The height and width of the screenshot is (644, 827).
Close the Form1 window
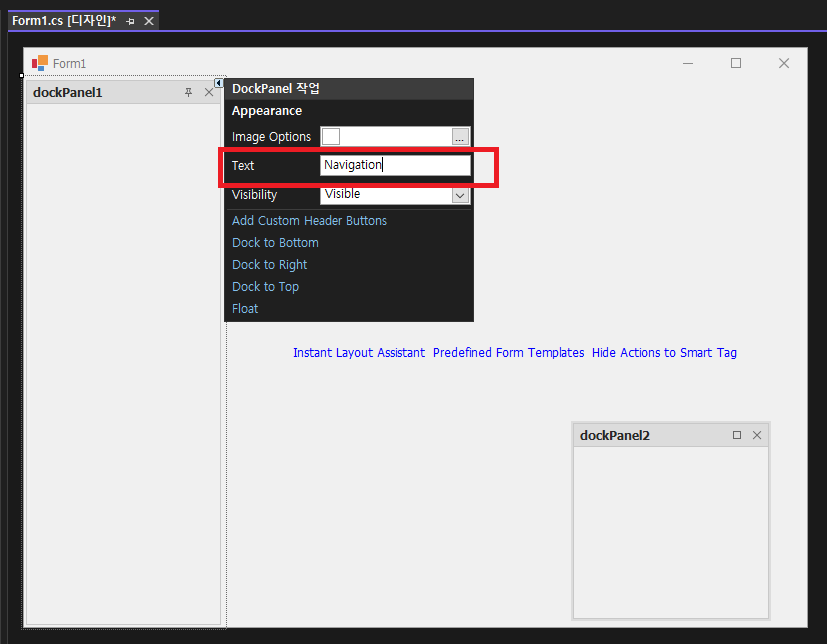click(x=784, y=63)
